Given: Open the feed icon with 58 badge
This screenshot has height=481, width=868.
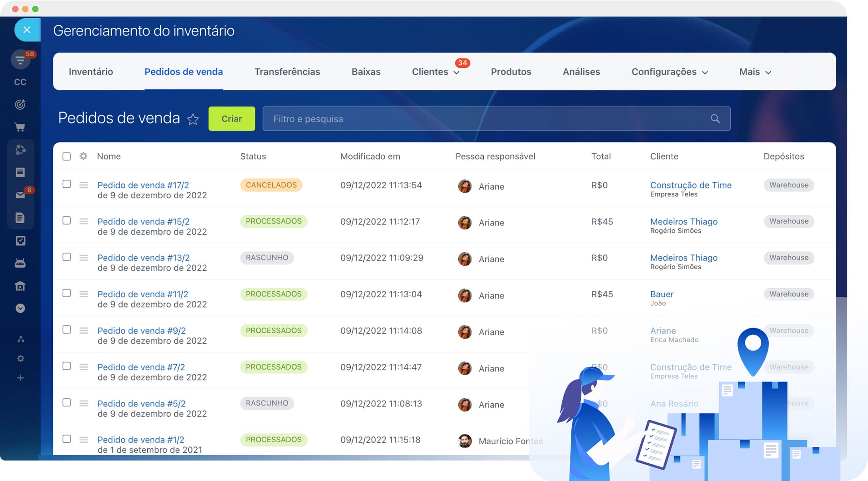Looking at the screenshot, I should [20, 60].
